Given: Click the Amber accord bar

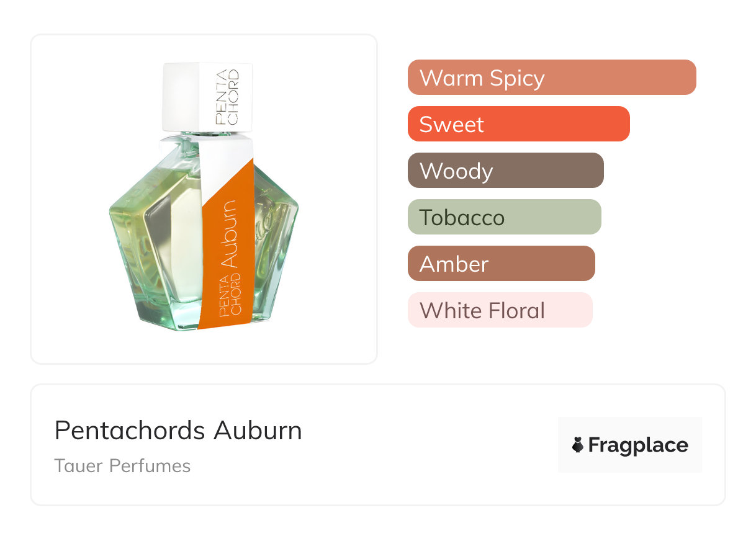Looking at the screenshot, I should click(x=501, y=264).
